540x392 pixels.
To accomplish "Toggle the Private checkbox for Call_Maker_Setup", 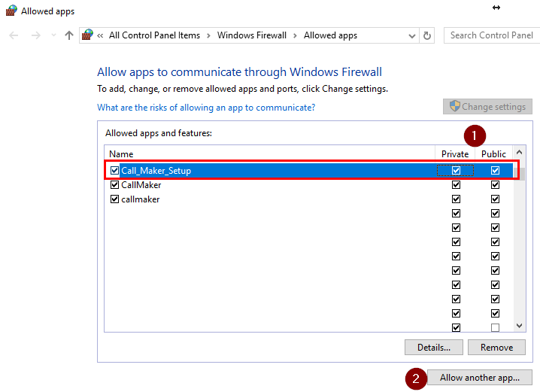I will pos(456,171).
